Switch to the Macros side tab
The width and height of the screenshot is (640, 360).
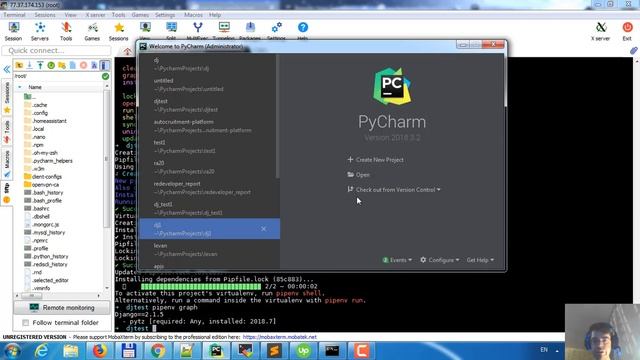click(7, 164)
